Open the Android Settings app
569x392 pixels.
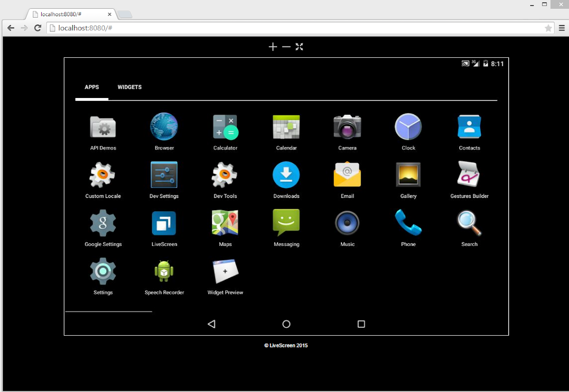[103, 271]
